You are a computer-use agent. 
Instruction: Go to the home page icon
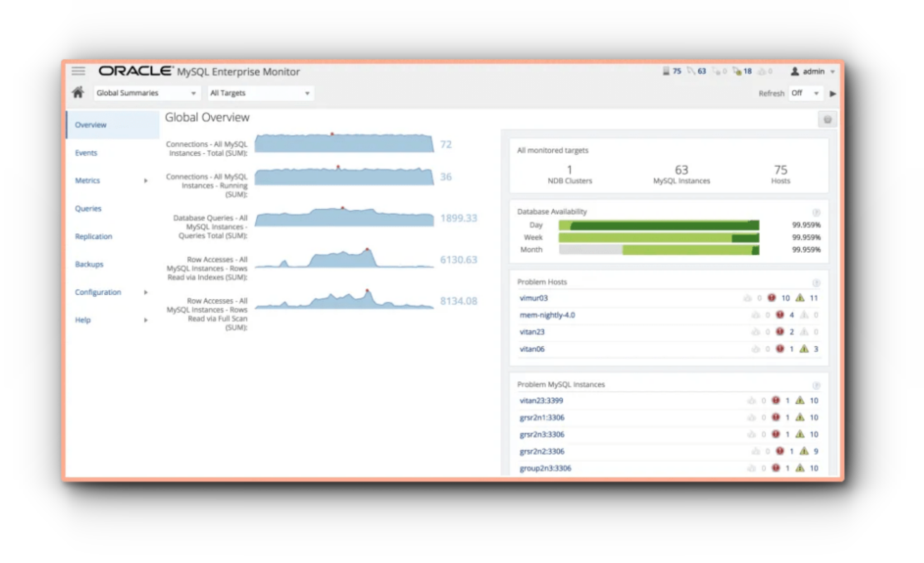pyautogui.click(x=78, y=93)
